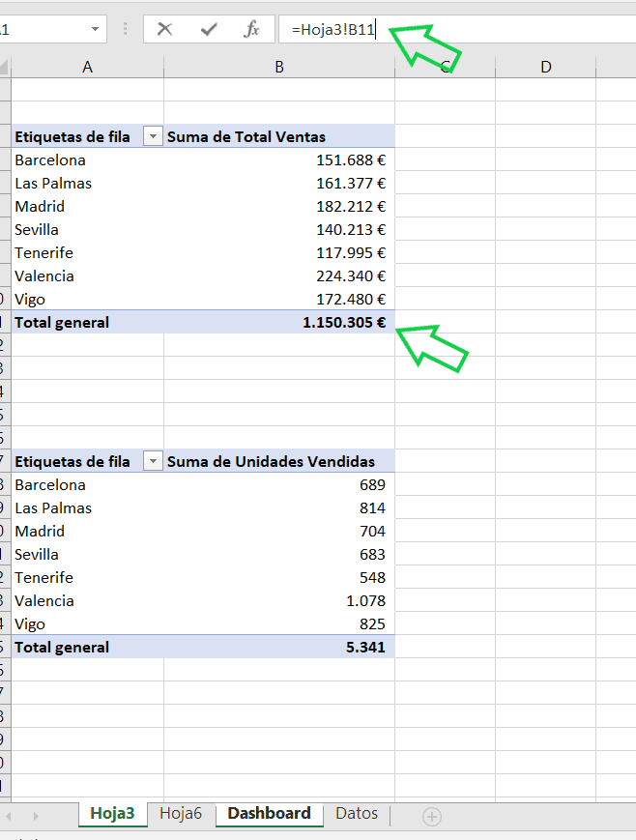Screen dimensions: 636x840
Task: Select the Total general cell 1.150.305 €
Action: (279, 322)
